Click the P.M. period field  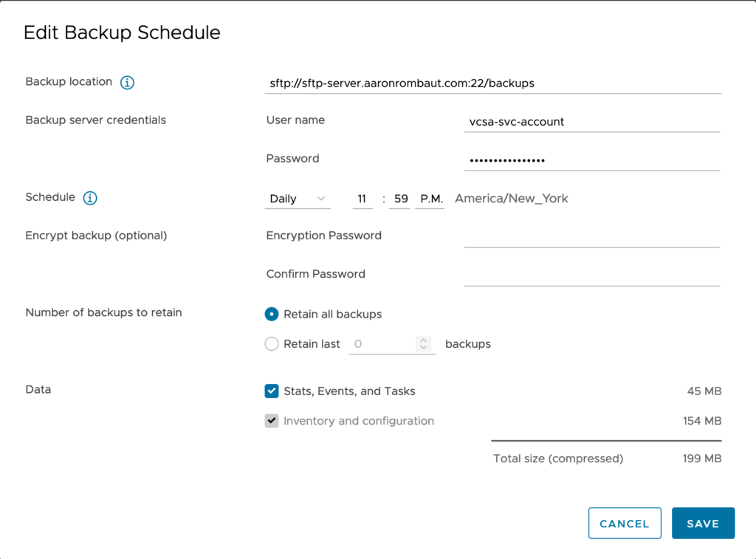pos(429,199)
